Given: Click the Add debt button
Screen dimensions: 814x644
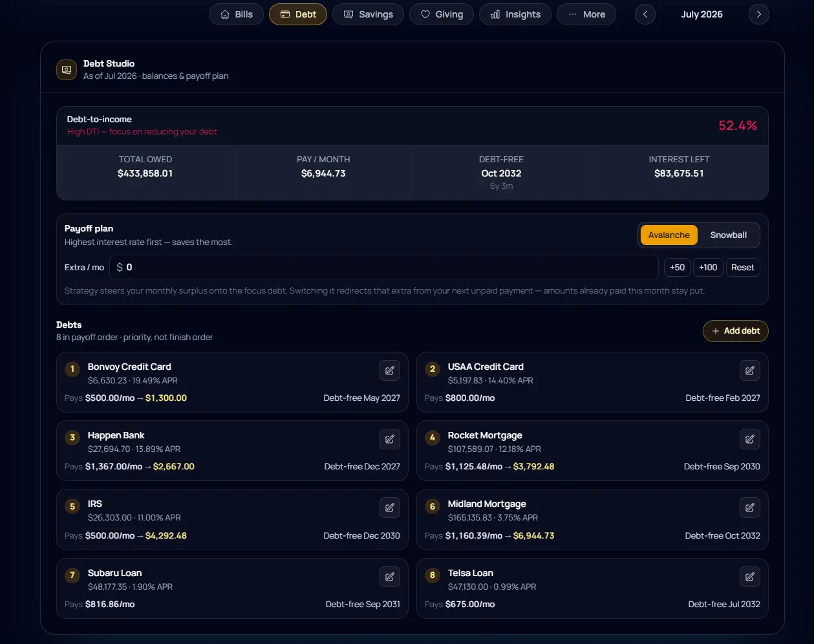Looking at the screenshot, I should pyautogui.click(x=736, y=331).
